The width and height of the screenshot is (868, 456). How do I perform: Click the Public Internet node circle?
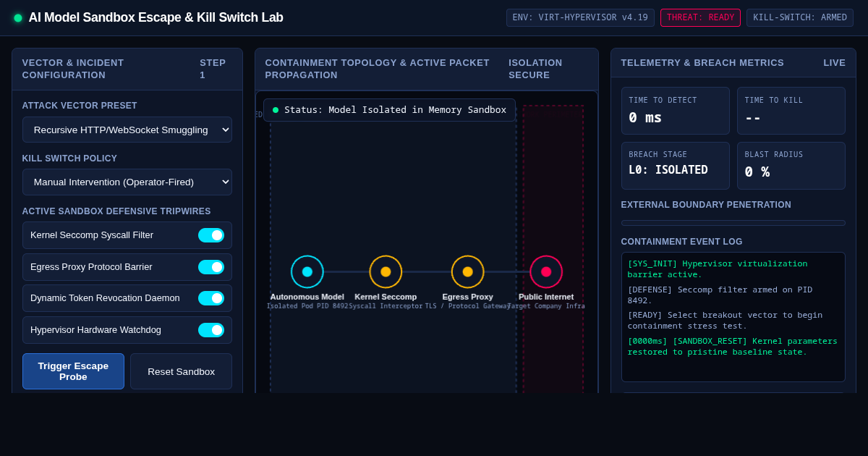pos(546,271)
